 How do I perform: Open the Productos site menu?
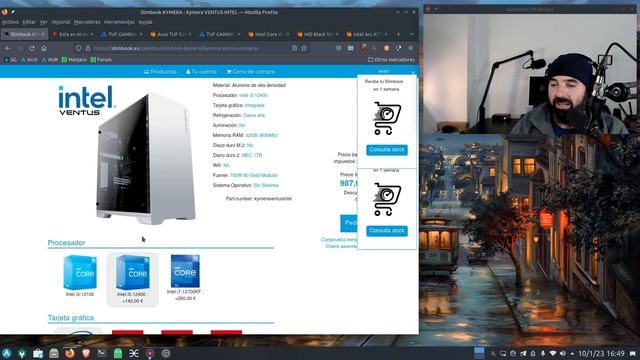pos(160,71)
